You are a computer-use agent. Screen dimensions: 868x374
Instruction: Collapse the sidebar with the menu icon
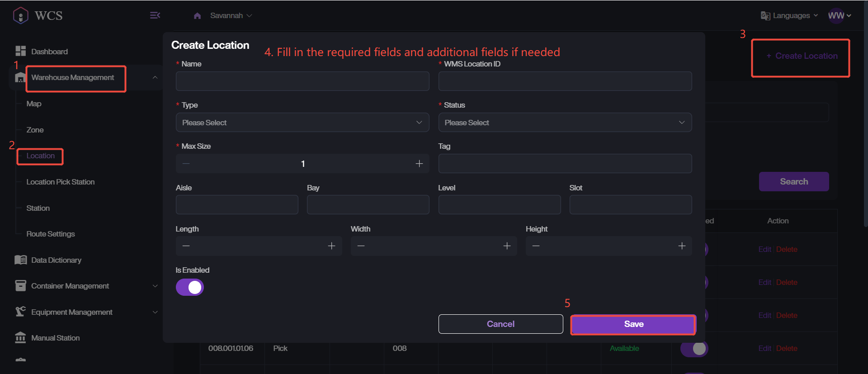coord(155,15)
